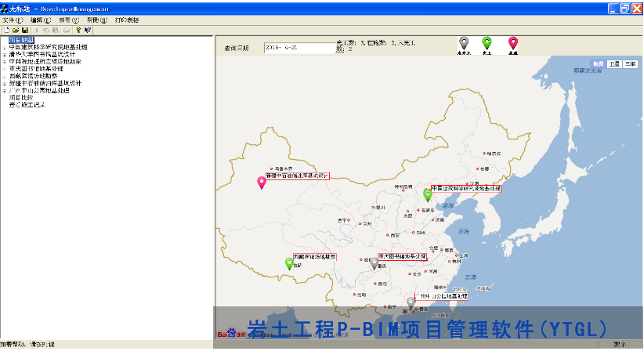Click the Print toolbar icon
This screenshot has width=644, height=351.
[67, 30]
